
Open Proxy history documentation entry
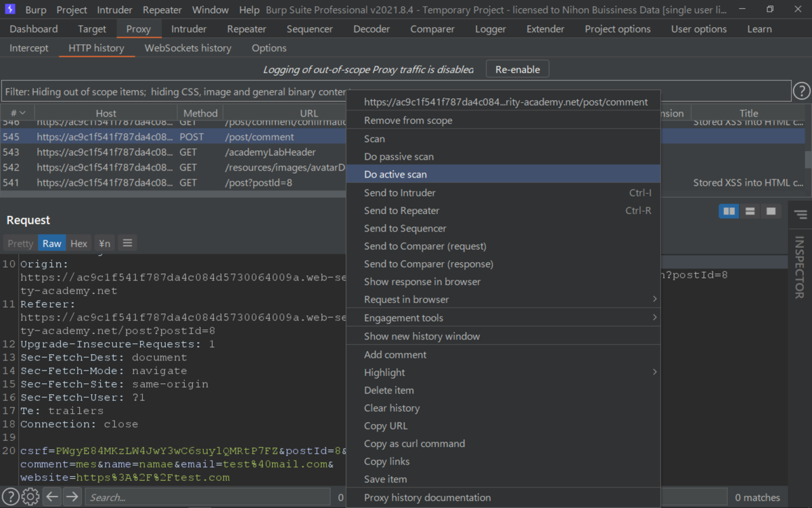(503, 497)
